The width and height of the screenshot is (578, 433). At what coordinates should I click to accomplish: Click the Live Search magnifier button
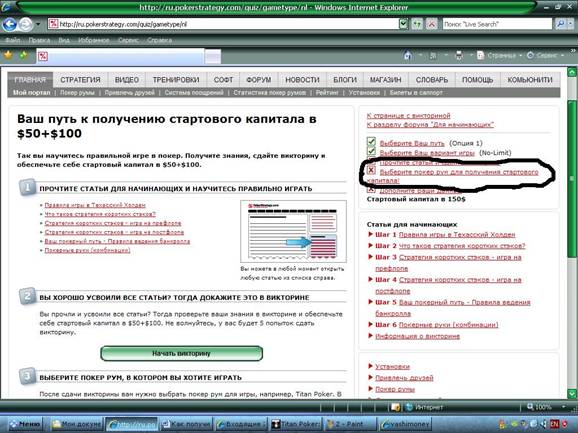click(x=560, y=24)
